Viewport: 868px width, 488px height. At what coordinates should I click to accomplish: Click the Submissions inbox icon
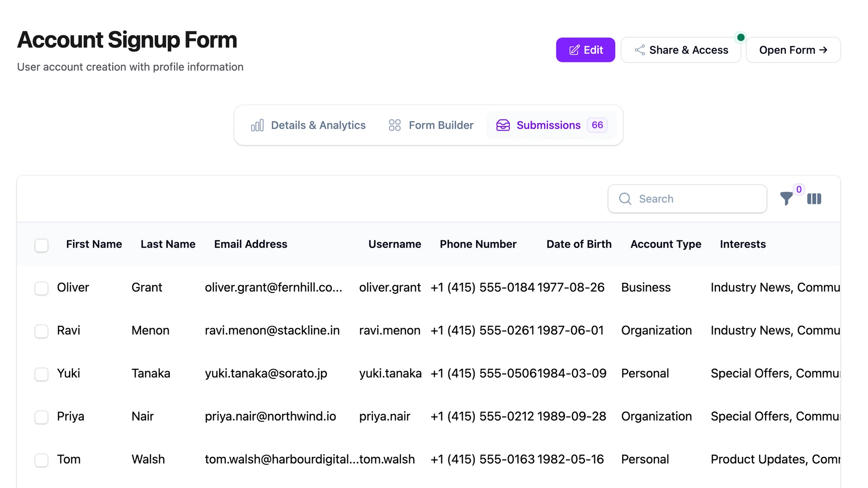[x=503, y=125]
